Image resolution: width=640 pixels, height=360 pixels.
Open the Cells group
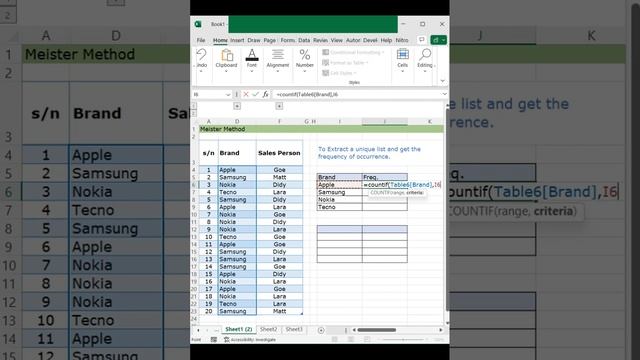pos(402,60)
